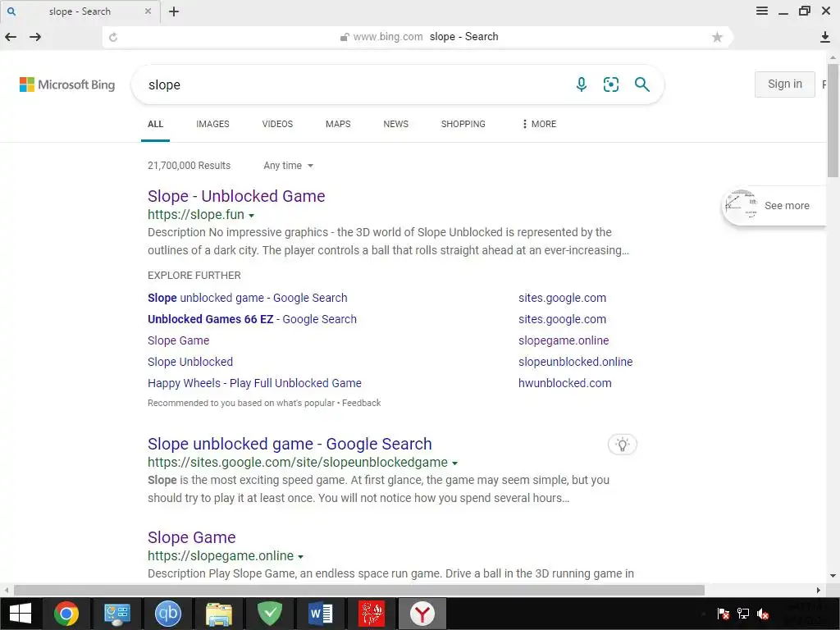Viewport: 840px width, 630px height.
Task: Launch Chrome from the taskbar
Action: tap(66, 614)
